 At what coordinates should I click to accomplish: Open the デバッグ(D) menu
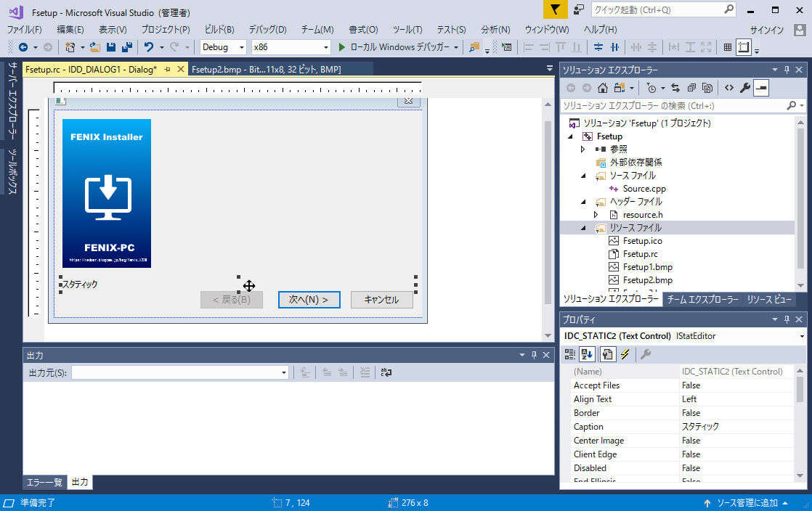pyautogui.click(x=268, y=30)
